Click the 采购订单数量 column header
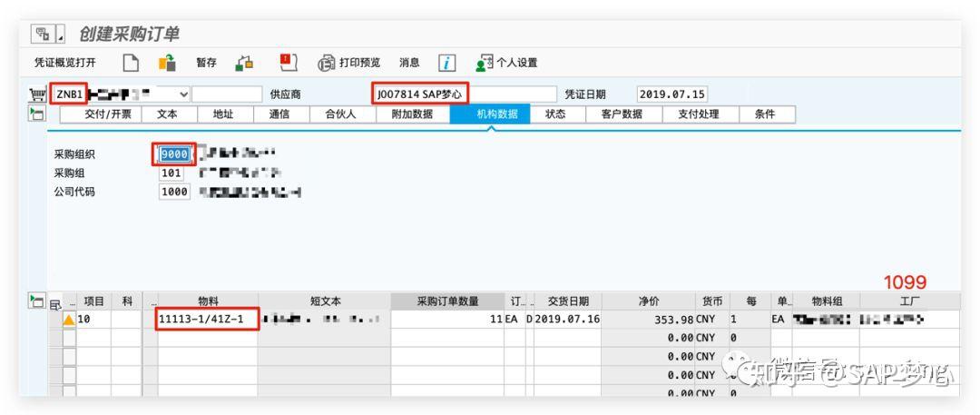Viewport: 980px width, 415px height. [x=447, y=301]
